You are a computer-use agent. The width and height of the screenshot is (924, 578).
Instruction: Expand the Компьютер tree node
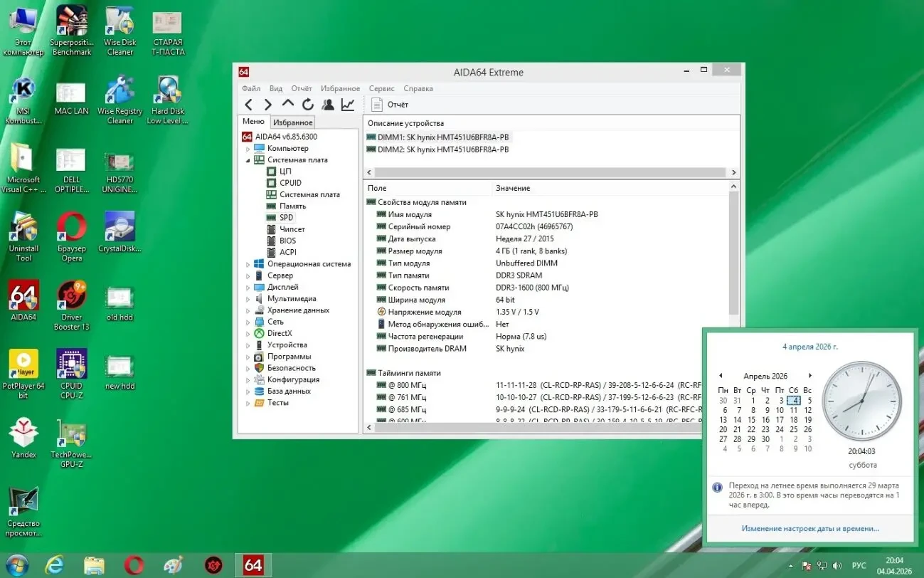[248, 148]
